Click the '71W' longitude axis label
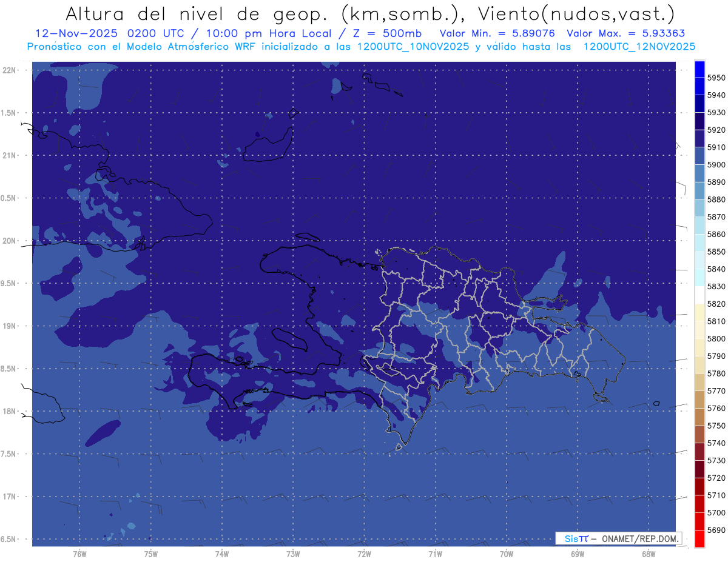Viewport: 728px width, 562px height. click(x=435, y=554)
